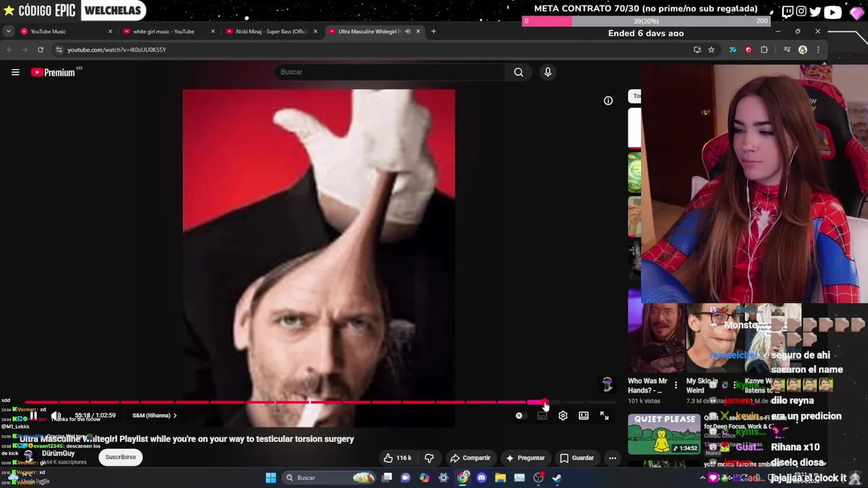Open the QUIET PLEASE video thumbnail
The width and height of the screenshot is (868, 488).
click(x=664, y=434)
